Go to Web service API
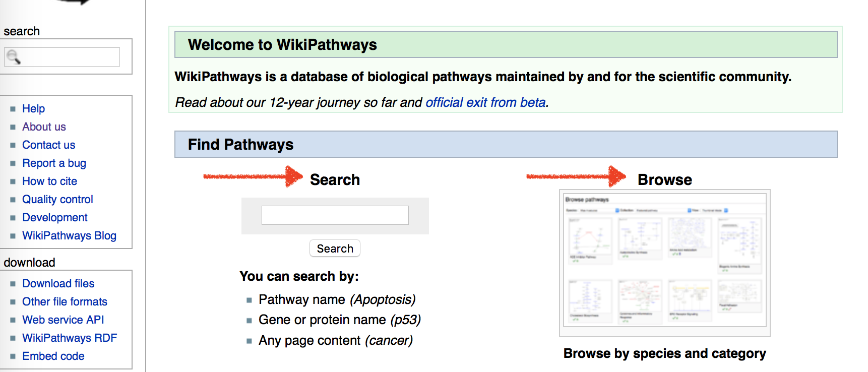This screenshot has height=372, width=868. [x=63, y=320]
